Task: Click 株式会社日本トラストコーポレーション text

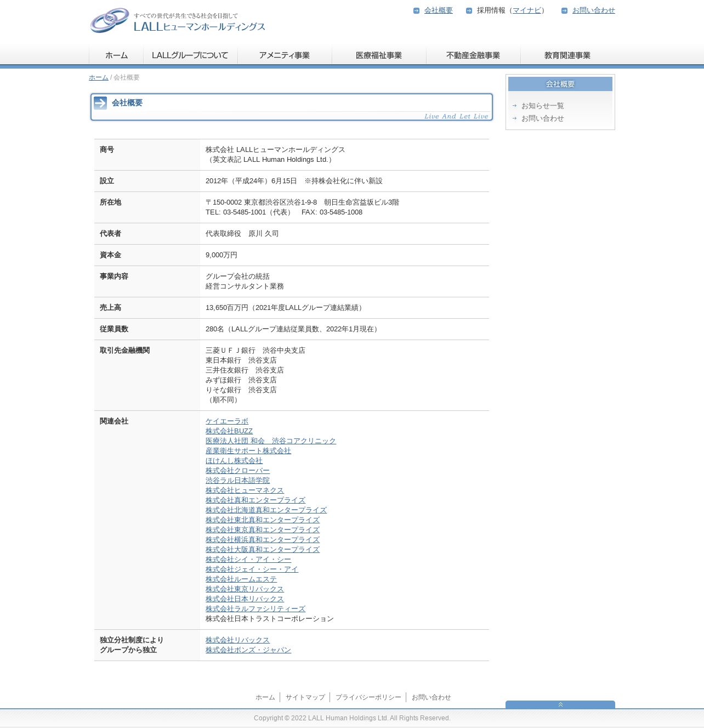Action: pyautogui.click(x=270, y=619)
